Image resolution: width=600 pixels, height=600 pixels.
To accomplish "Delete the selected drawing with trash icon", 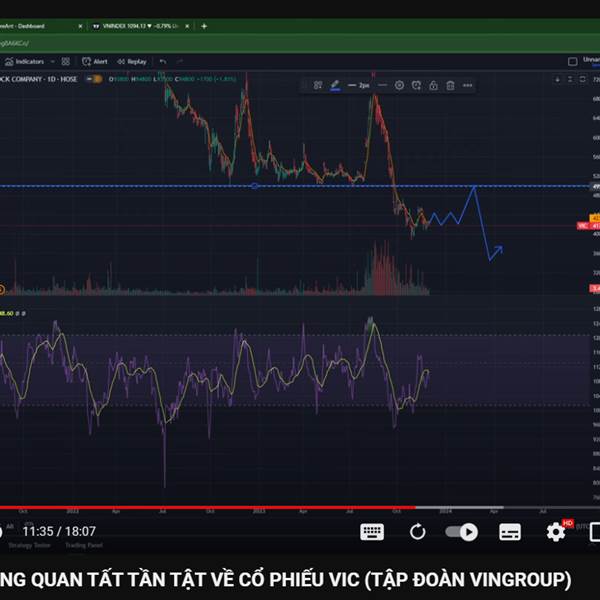I will click(450, 85).
